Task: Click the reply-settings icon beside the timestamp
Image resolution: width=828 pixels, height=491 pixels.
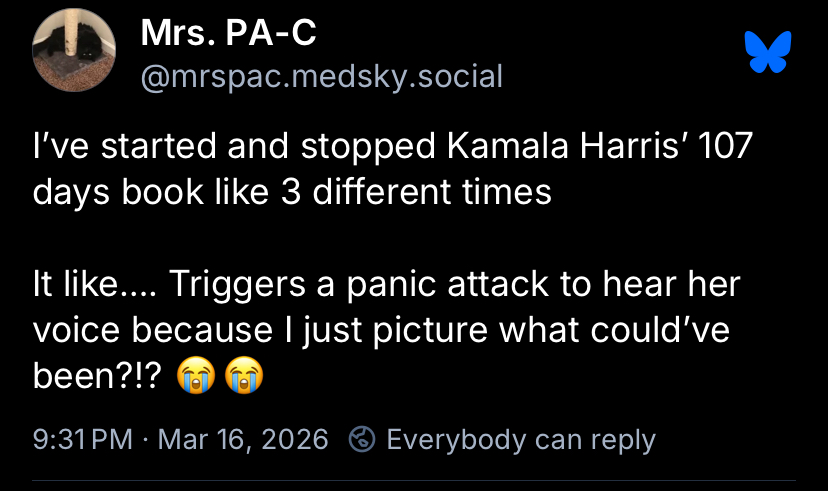Action: click(362, 439)
